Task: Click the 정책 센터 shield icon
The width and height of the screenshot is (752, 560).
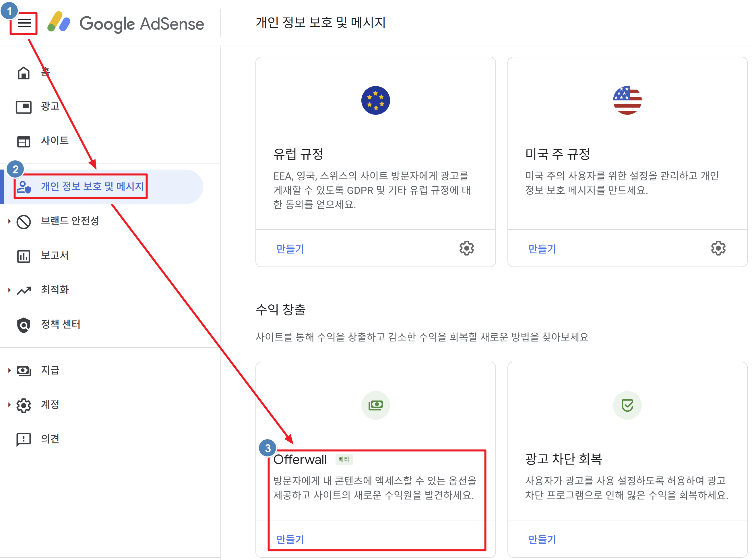Action: point(24,325)
